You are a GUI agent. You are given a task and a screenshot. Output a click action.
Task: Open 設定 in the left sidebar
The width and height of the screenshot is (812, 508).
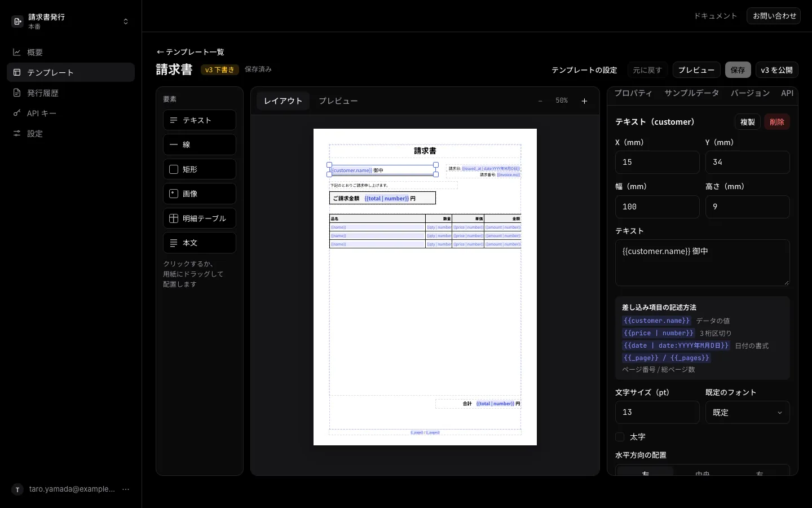click(x=70, y=134)
